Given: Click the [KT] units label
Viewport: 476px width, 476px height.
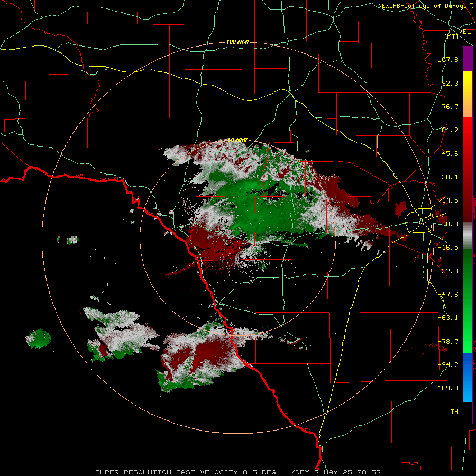Looking at the screenshot, I should (452, 36).
